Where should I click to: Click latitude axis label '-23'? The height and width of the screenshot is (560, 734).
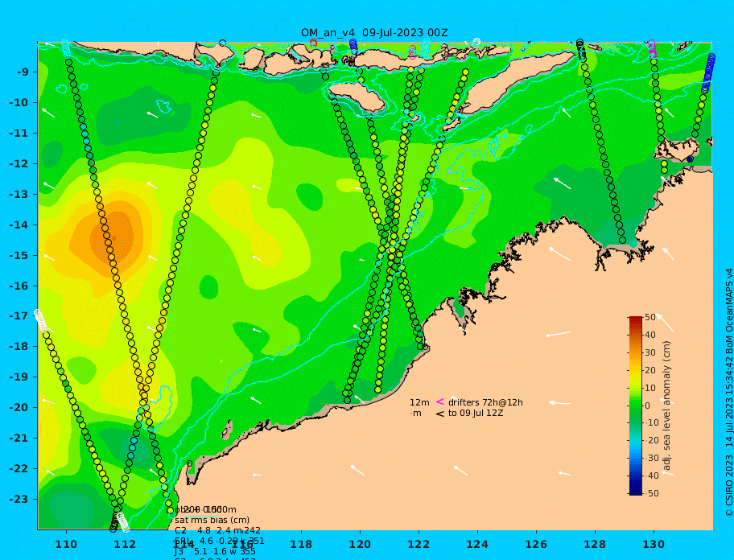coord(19,499)
